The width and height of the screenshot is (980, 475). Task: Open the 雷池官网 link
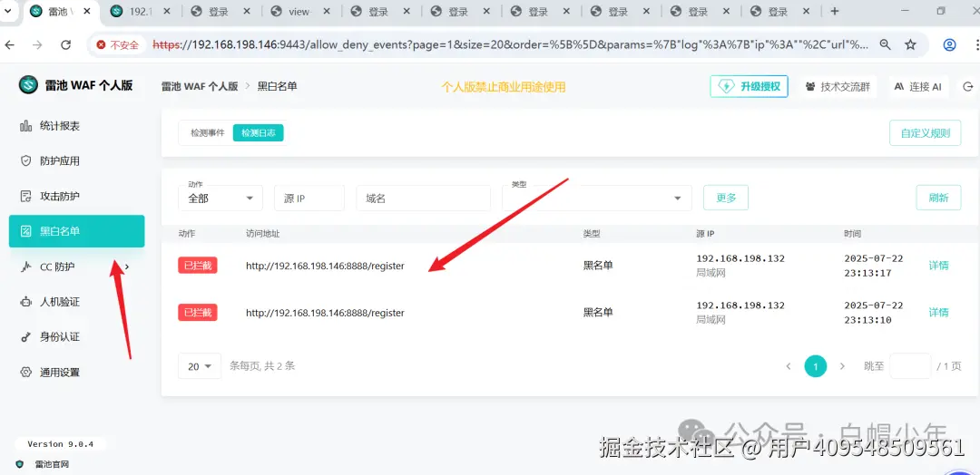pyautogui.click(x=52, y=464)
